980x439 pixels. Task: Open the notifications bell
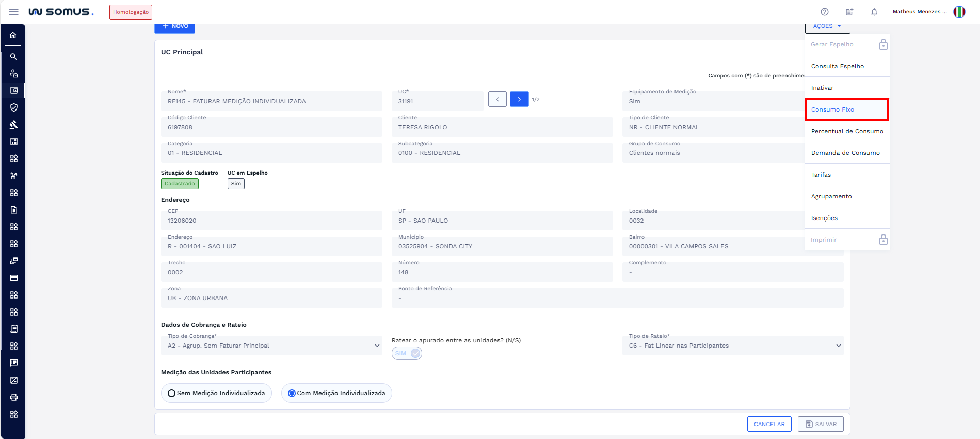tap(874, 12)
